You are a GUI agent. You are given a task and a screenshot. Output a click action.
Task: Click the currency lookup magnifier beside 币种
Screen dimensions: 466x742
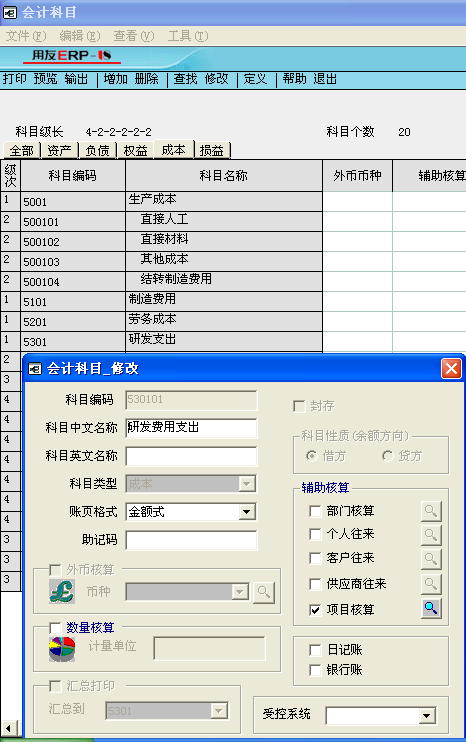[264, 592]
